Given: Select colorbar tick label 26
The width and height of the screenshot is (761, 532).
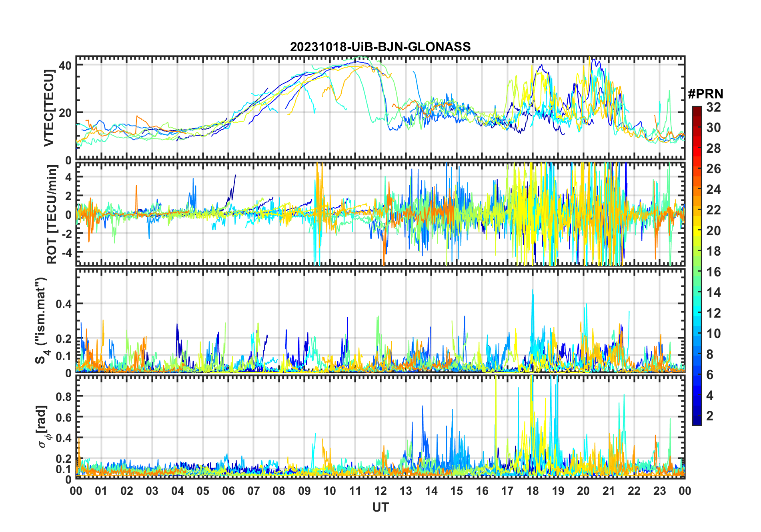Looking at the screenshot, I should pyautogui.click(x=713, y=169).
